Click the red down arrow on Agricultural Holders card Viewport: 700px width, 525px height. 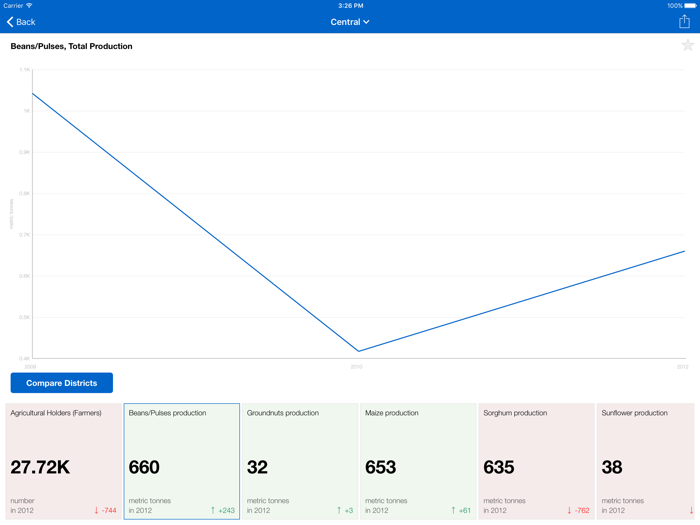tap(96, 511)
